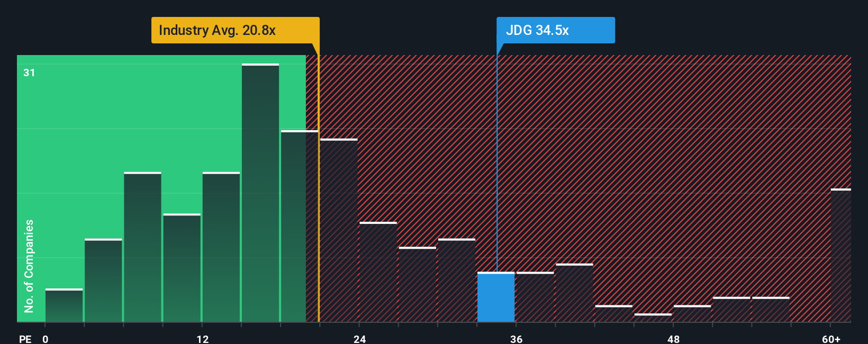Click the orange industry average vertical line

pos(319,188)
